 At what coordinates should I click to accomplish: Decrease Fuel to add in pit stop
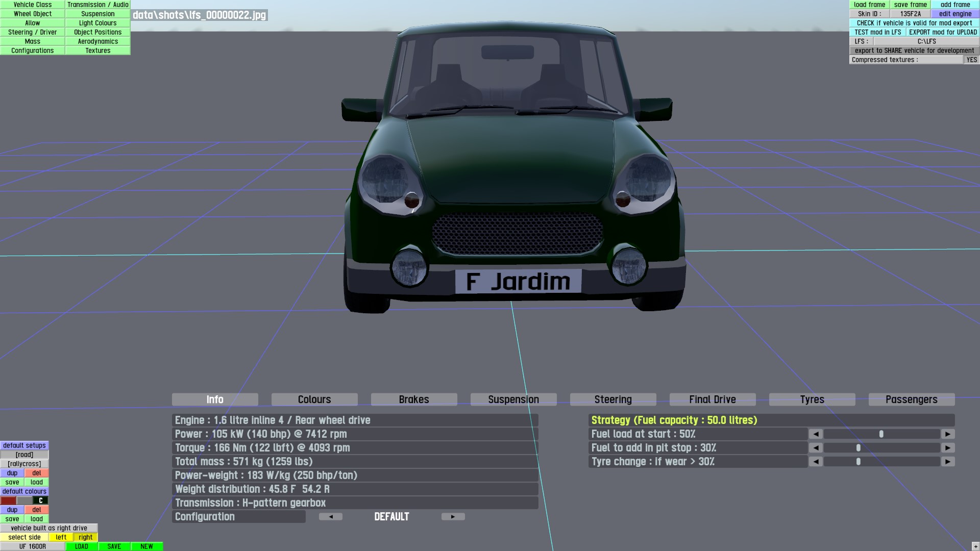(816, 448)
